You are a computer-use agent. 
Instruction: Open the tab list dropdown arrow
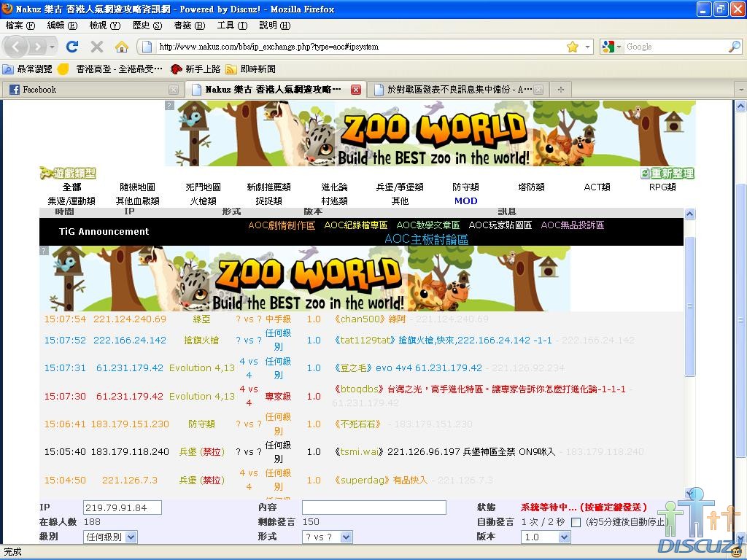(x=741, y=90)
